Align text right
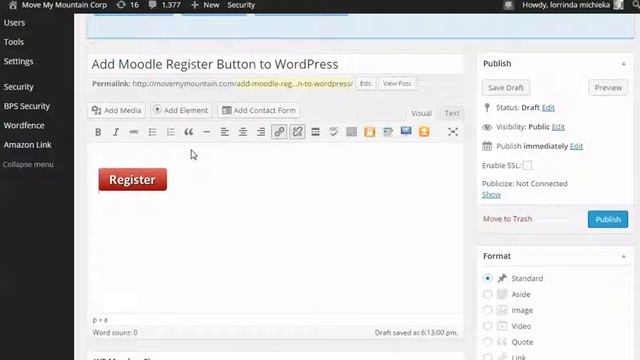 click(261, 132)
